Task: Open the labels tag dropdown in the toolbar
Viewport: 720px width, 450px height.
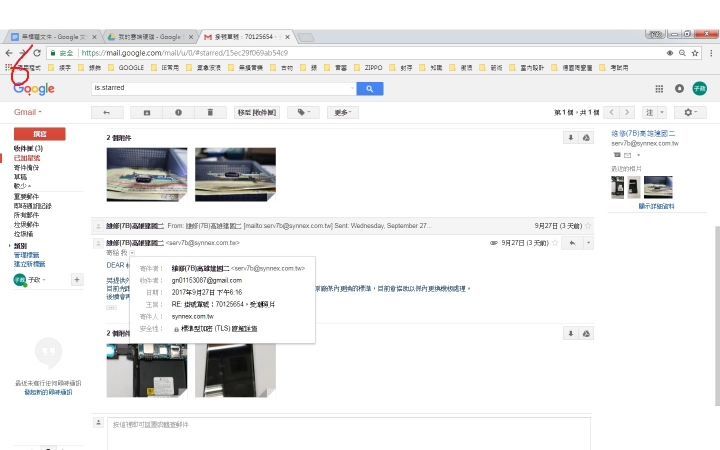Action: (304, 112)
